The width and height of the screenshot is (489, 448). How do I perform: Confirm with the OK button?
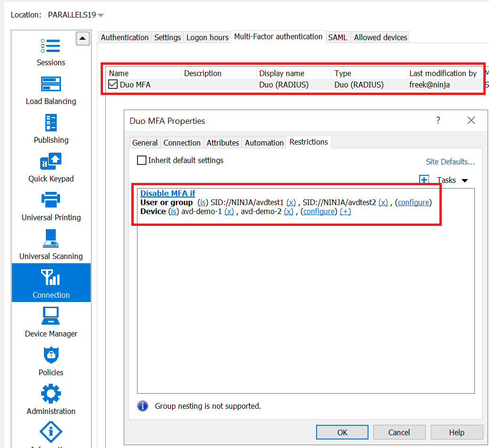[342, 432]
